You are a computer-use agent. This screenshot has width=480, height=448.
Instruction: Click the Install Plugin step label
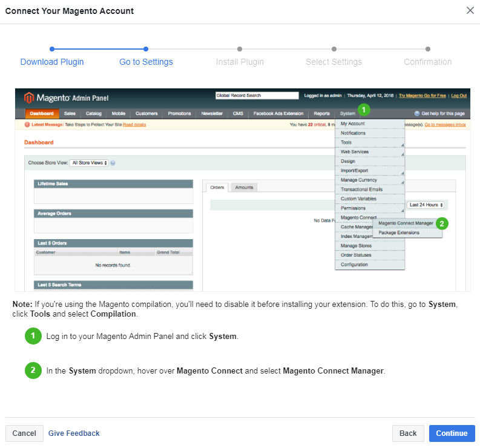coord(240,62)
